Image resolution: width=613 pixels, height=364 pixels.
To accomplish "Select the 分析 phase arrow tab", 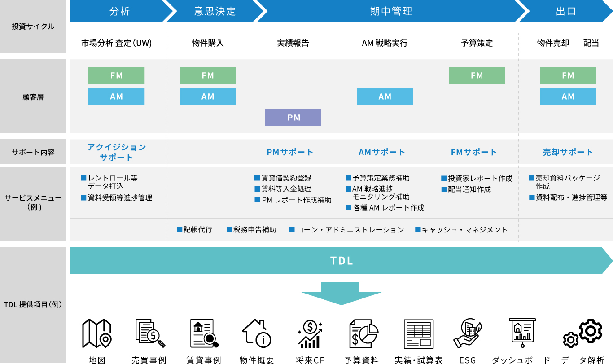I will (x=119, y=11).
